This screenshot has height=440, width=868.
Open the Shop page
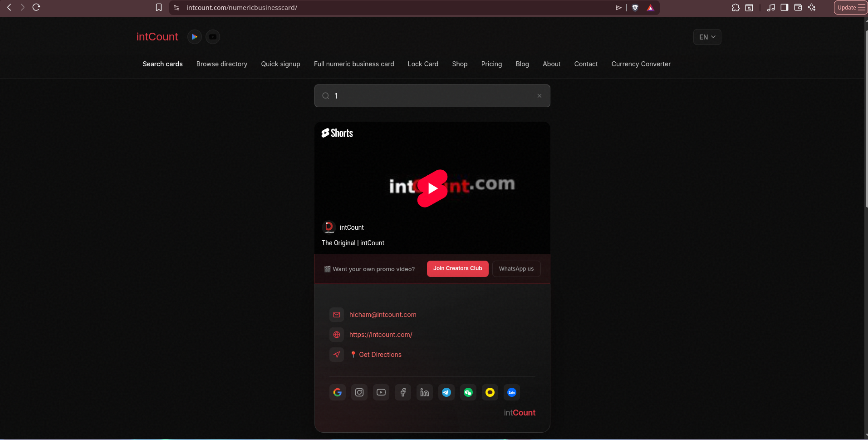tap(460, 64)
